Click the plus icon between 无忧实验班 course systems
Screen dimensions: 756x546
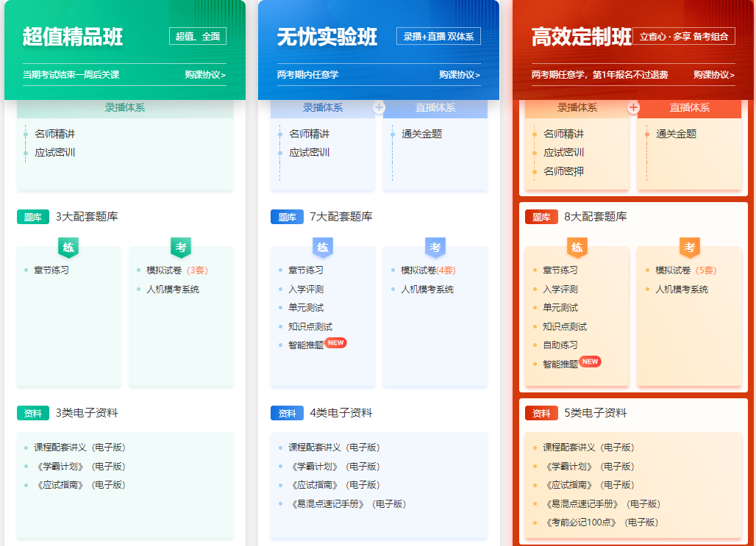[379, 107]
